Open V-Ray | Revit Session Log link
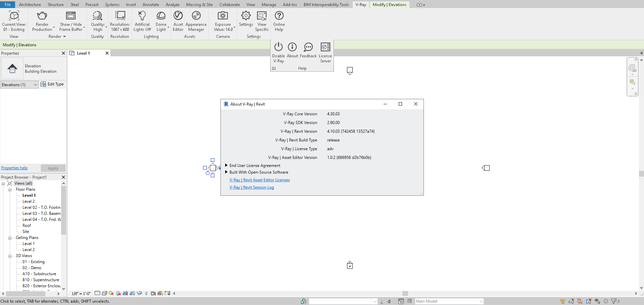Viewport: 644px width, 305px height. click(x=252, y=187)
